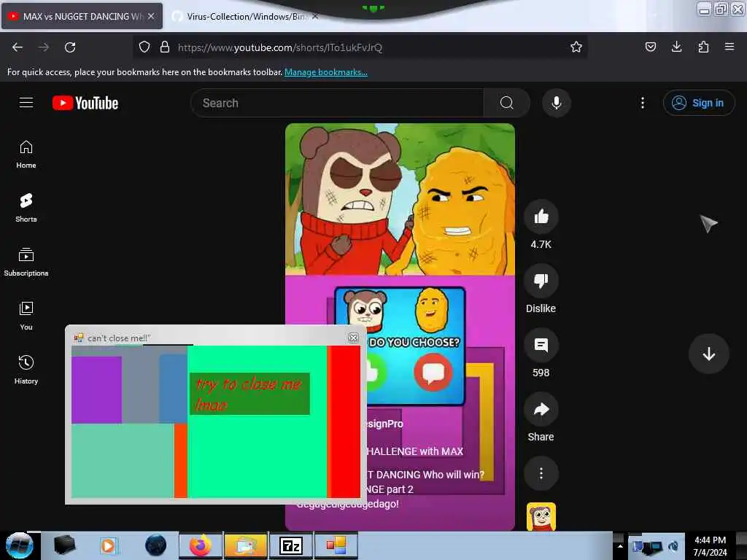Start voice search with the microphone
The image size is (747, 560).
[557, 103]
